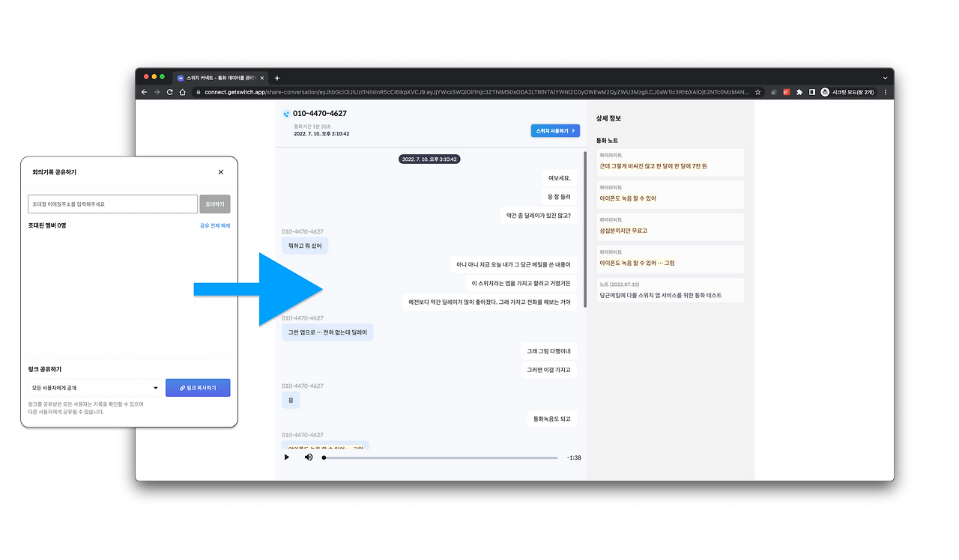Viewport: 959px width, 560px height.
Task: Click the 공유 전체 해제 link
Action: coord(215,225)
